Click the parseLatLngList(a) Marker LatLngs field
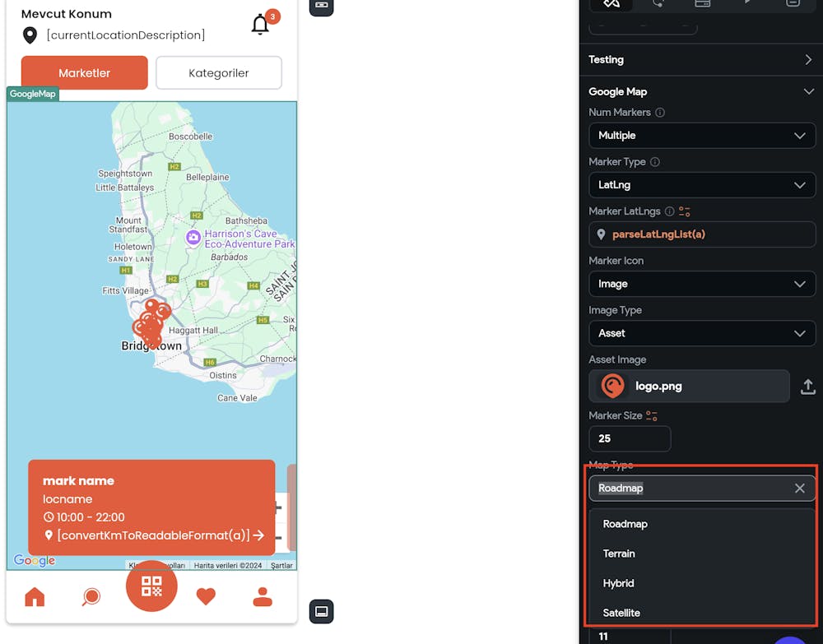The width and height of the screenshot is (823, 644). click(702, 234)
